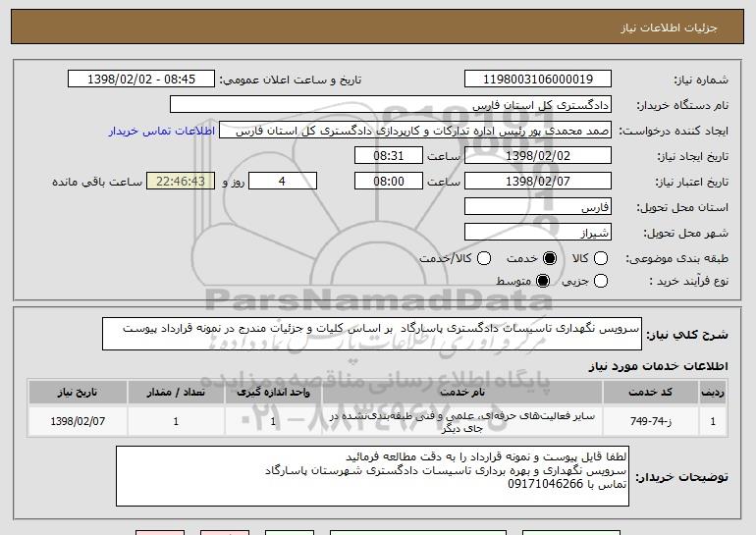Select the خدمت radio button
This screenshot has height=535, width=756.
[x=550, y=258]
